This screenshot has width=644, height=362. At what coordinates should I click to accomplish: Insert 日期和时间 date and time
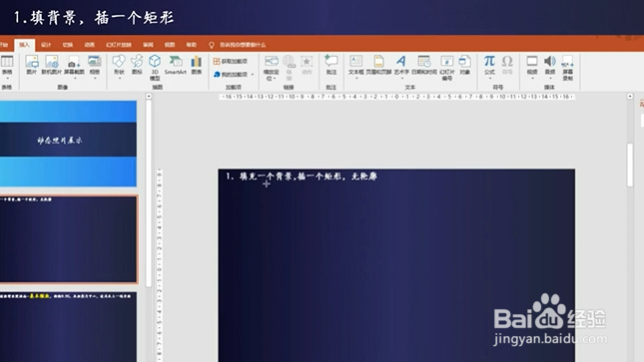click(424, 65)
